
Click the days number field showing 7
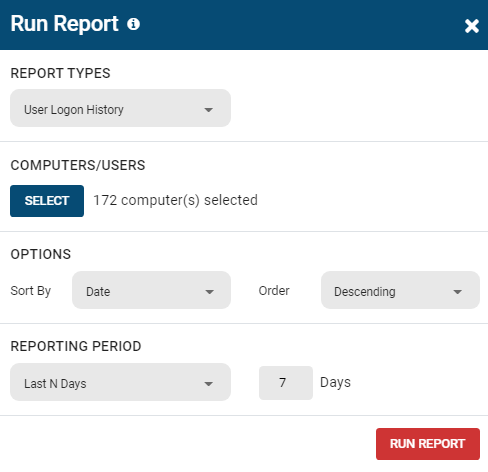click(286, 383)
